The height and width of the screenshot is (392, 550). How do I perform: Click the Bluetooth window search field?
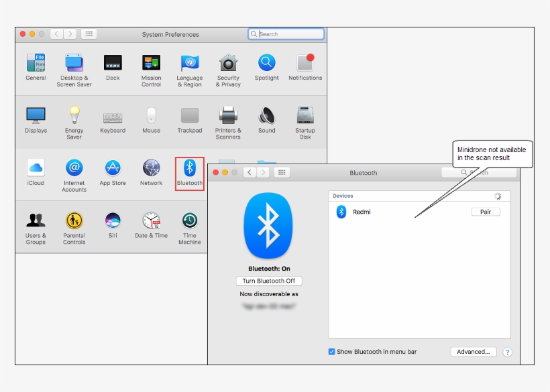[480, 172]
